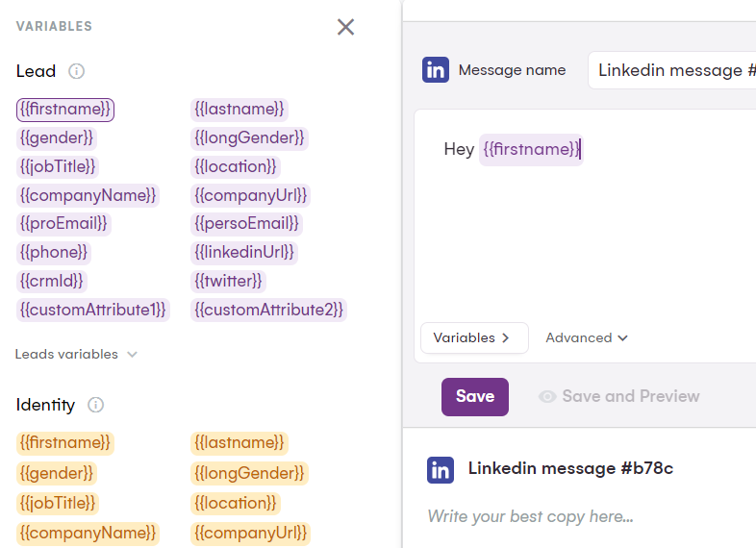Expand the Leads variables section
The width and height of the screenshot is (756, 548).
point(76,354)
